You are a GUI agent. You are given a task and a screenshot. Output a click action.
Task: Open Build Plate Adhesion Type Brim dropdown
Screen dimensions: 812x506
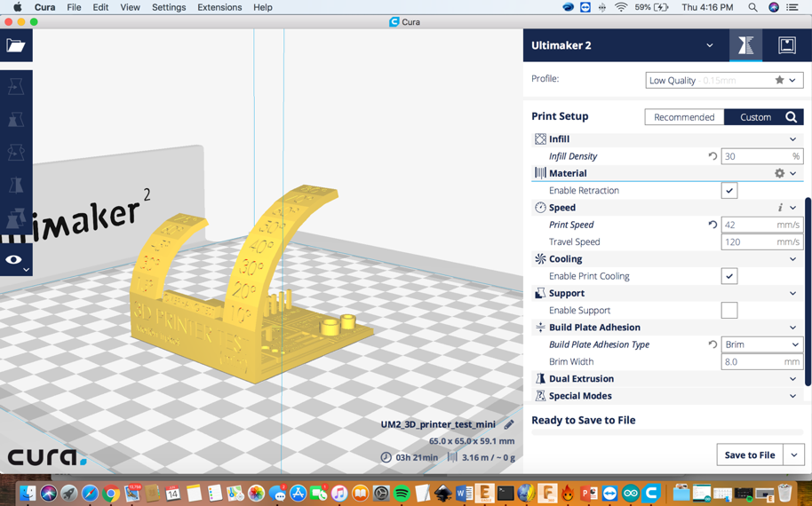[x=761, y=344]
